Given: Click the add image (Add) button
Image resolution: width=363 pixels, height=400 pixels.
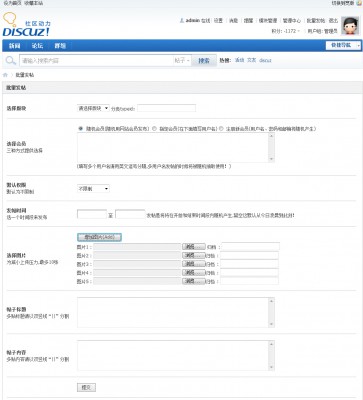Looking at the screenshot, I should click(x=99, y=237).
